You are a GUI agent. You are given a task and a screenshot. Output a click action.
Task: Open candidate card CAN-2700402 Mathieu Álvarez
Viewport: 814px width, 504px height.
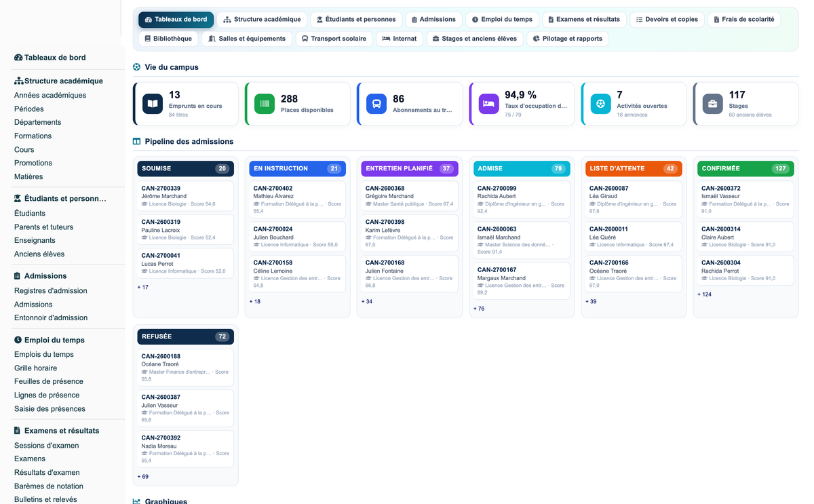click(297, 199)
